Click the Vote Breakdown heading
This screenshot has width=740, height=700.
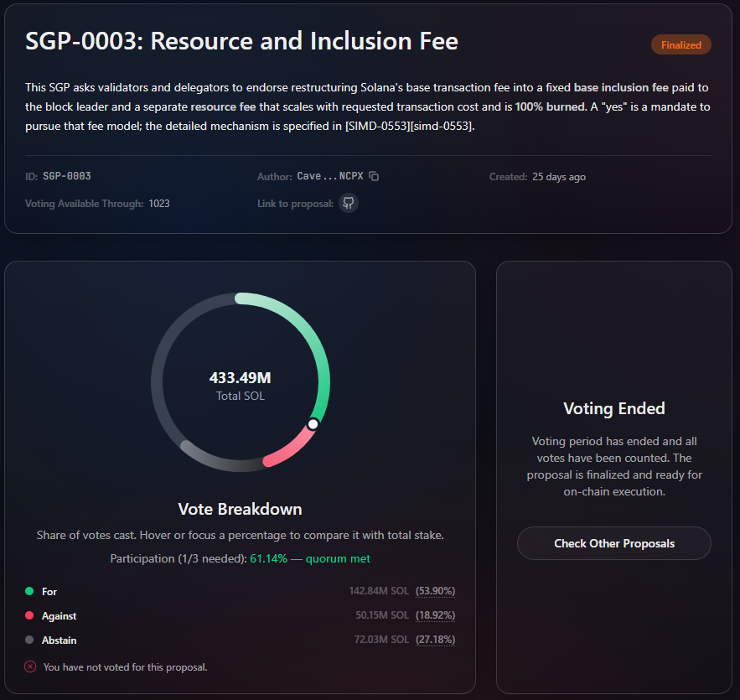(x=240, y=509)
